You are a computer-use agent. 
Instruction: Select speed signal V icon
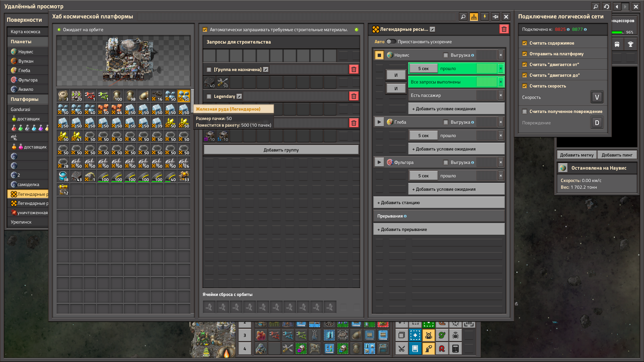[597, 97]
